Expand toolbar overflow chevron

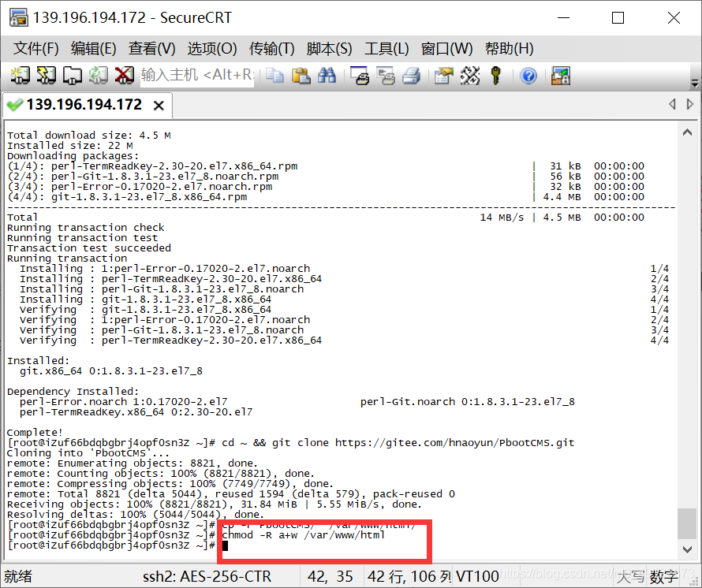click(694, 84)
